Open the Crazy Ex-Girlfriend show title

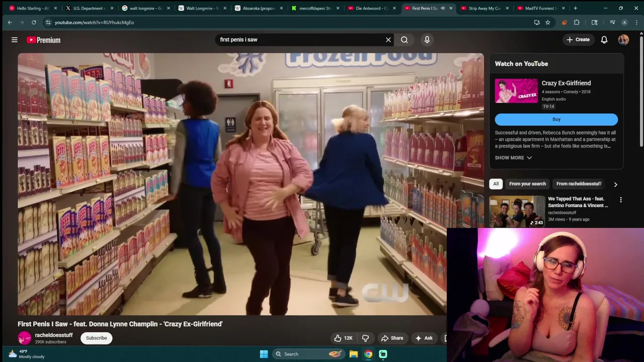click(566, 83)
